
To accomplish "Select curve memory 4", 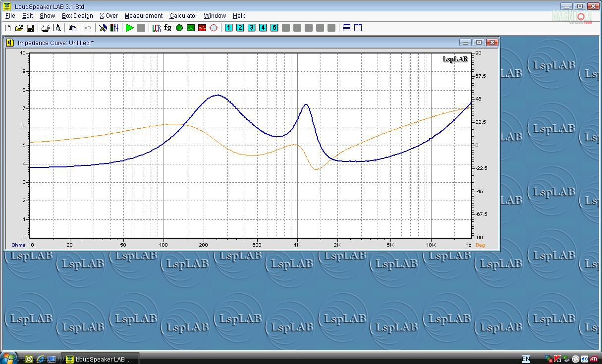I will coord(263,28).
